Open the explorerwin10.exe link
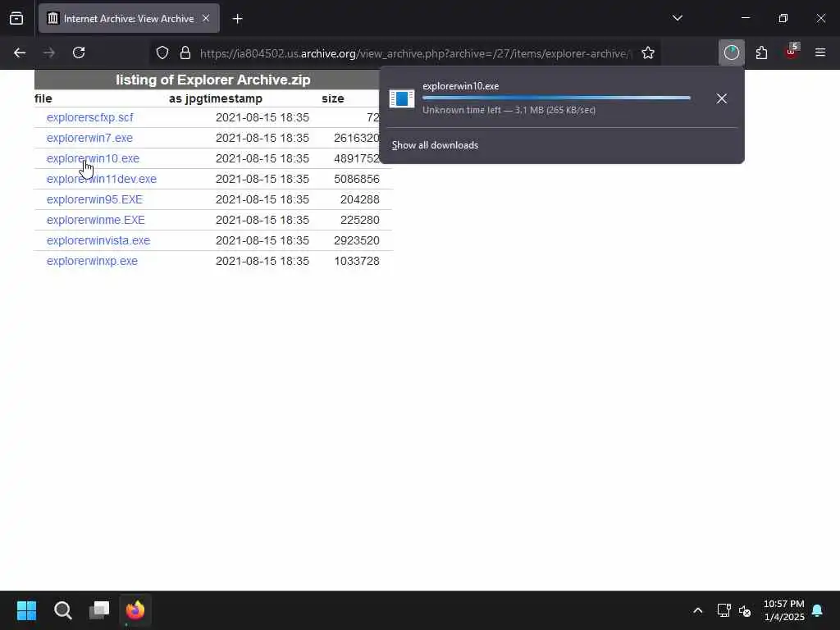 [93, 158]
